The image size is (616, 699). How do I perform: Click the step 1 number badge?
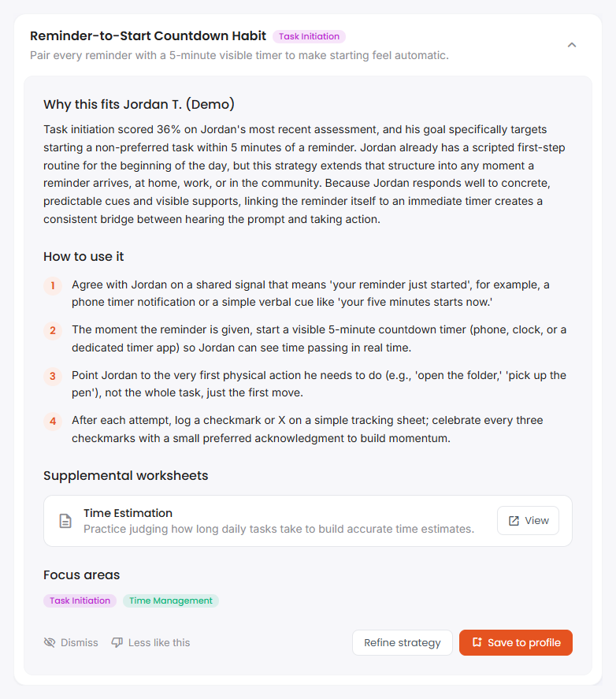(x=53, y=285)
